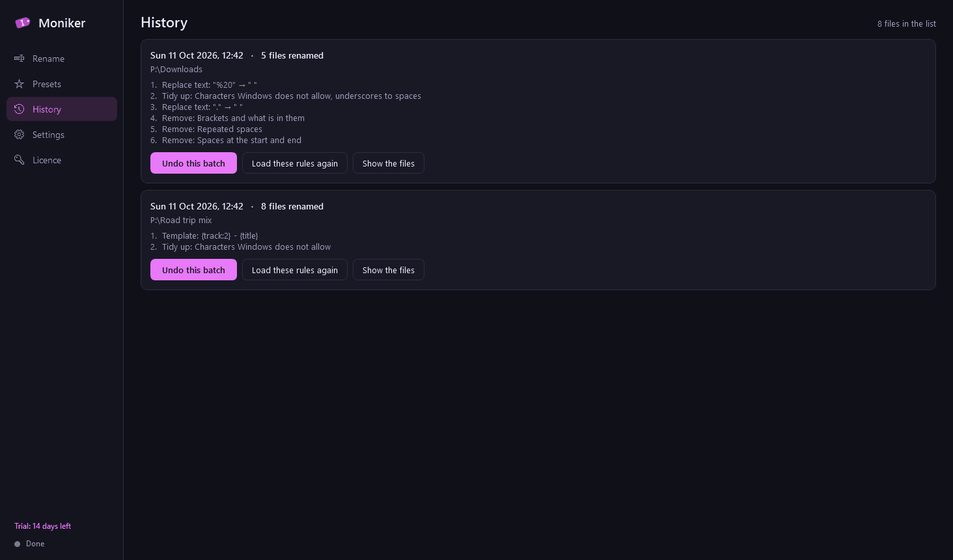Select the rule Replace text "%20"

(204, 85)
